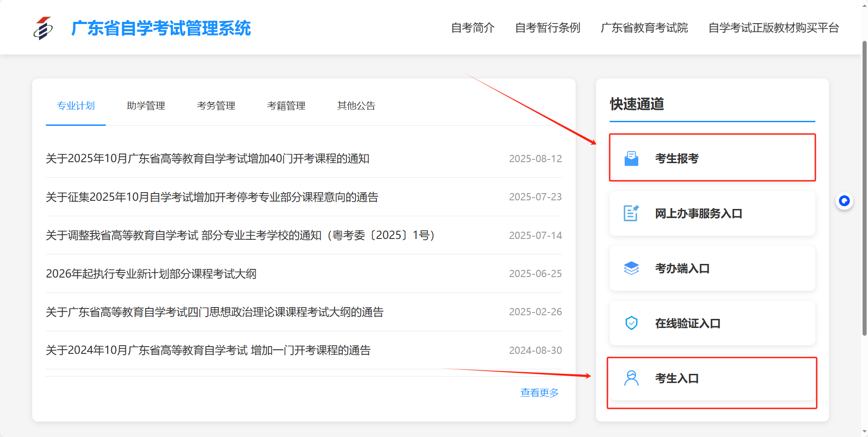Screen dimensions: 868x437
Task: Open 自考简介 in the top navigation
Action: (473, 28)
